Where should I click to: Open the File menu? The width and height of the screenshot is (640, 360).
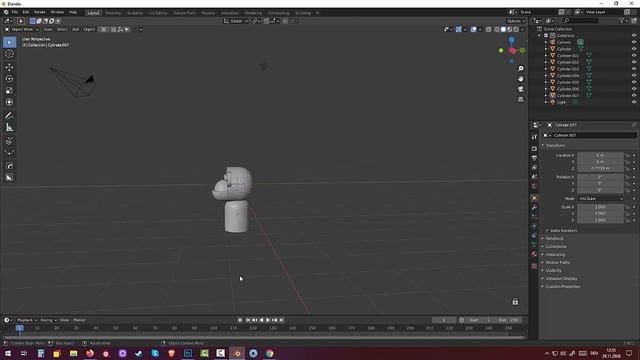coord(15,13)
